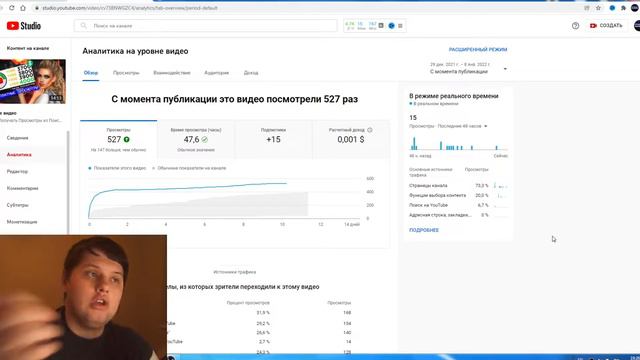The image size is (640, 360).
Task: Switch to the Аудитория tab
Action: [x=217, y=73]
